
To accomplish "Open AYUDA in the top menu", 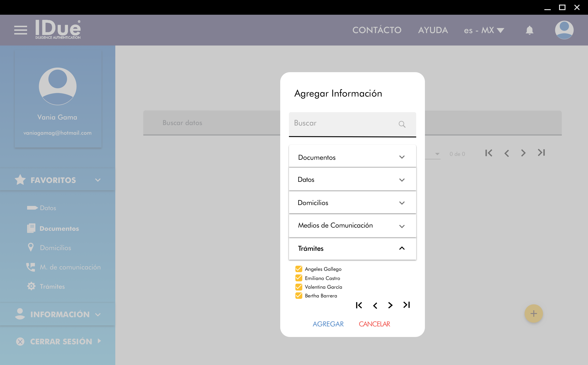I will (433, 30).
